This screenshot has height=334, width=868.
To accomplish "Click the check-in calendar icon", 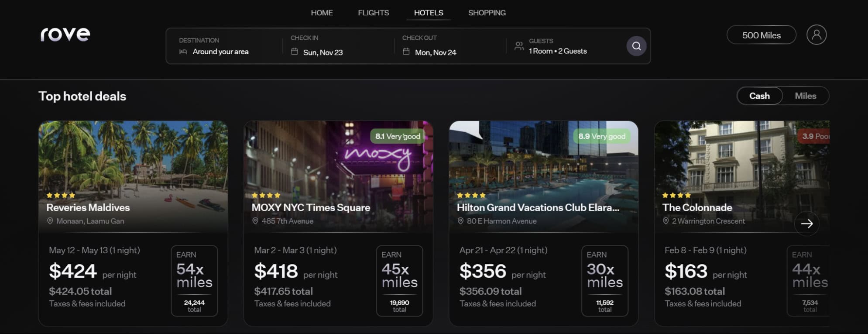I will (x=295, y=52).
